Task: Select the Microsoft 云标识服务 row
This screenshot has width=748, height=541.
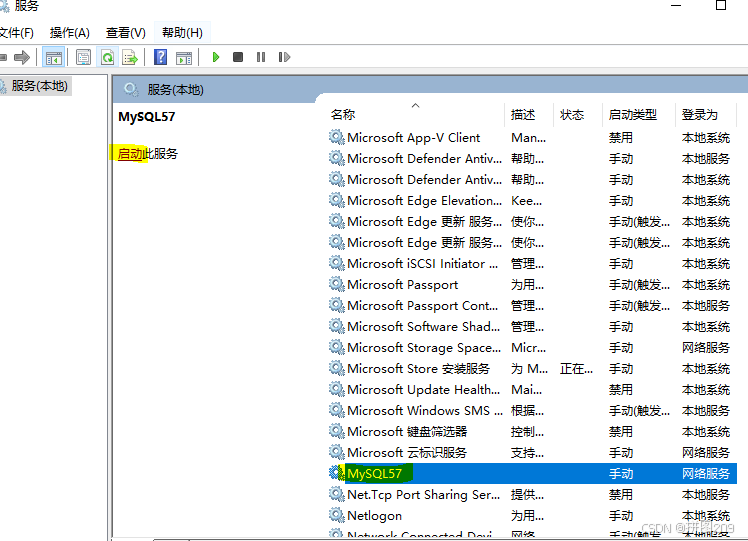Action: [532, 453]
